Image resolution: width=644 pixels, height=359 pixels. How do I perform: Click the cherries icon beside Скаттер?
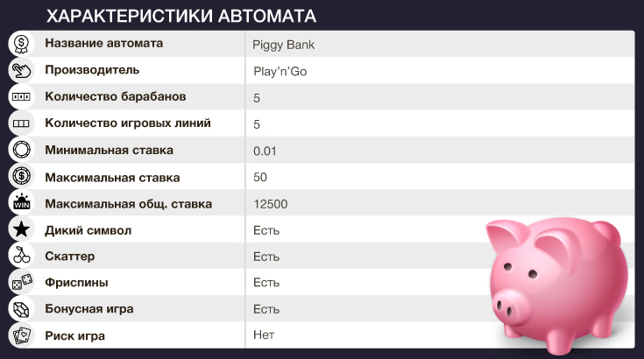click(20, 257)
